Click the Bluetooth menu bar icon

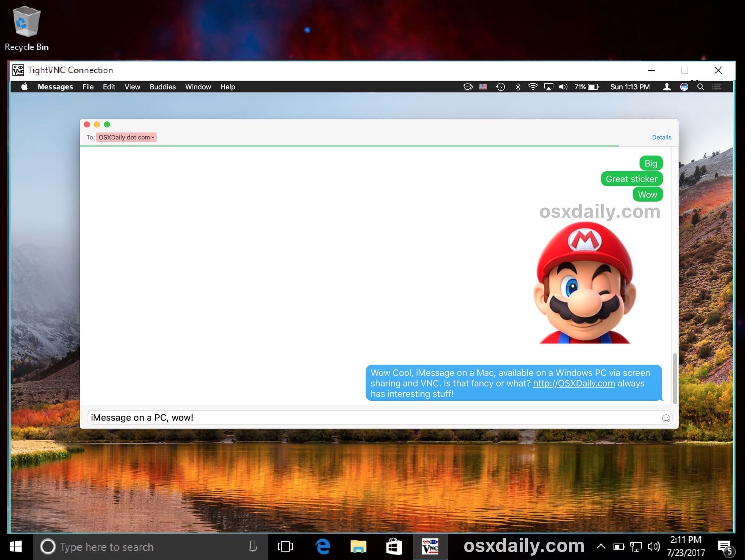pos(518,87)
